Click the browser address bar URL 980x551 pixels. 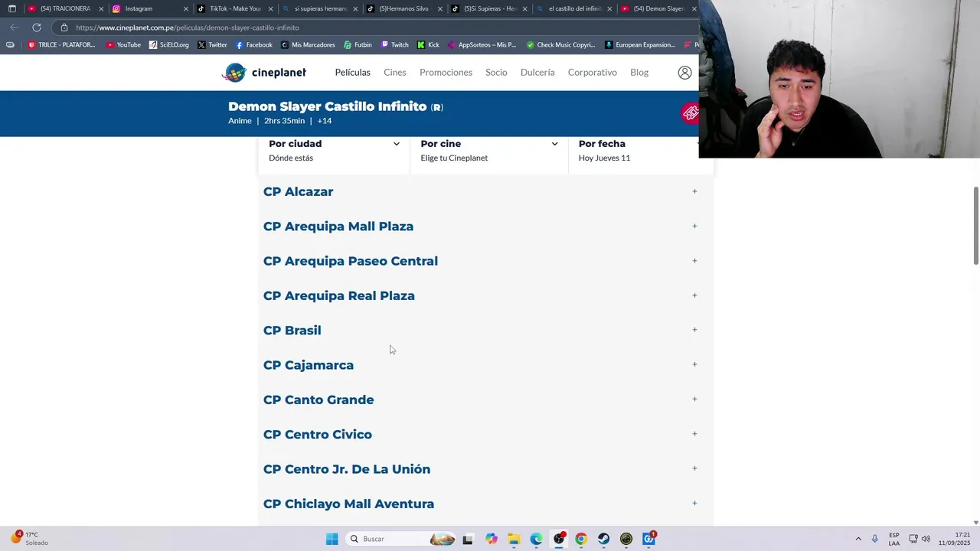(x=188, y=28)
